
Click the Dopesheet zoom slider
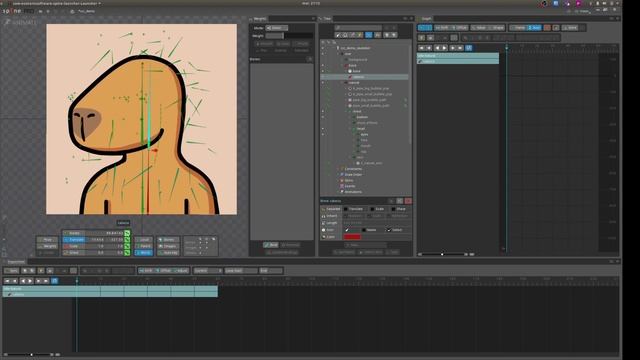30,355
